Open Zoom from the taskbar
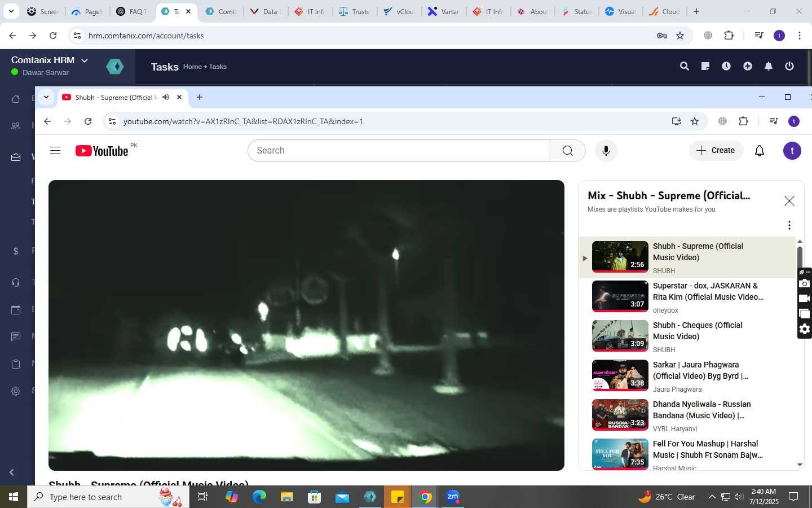 [453, 497]
